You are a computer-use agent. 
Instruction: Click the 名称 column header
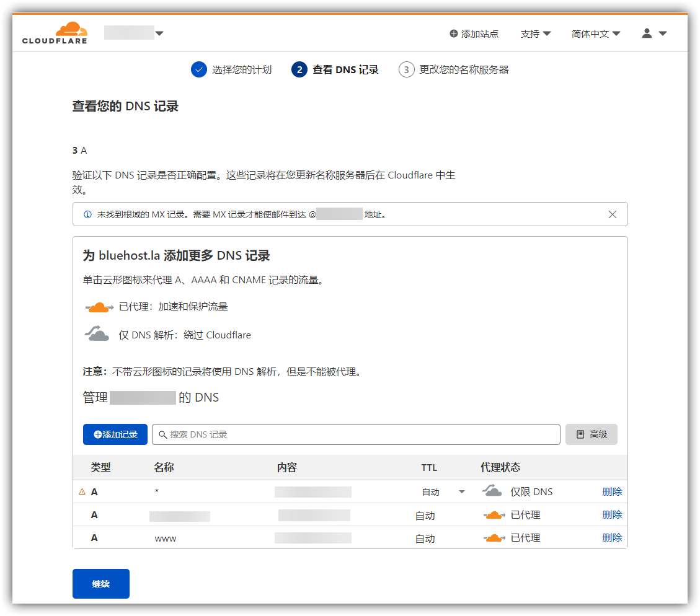(x=164, y=467)
